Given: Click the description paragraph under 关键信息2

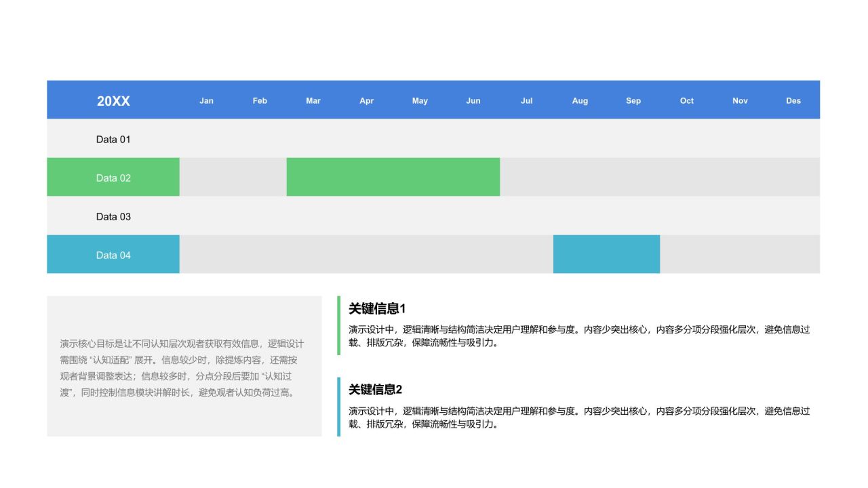Looking at the screenshot, I should 579,418.
